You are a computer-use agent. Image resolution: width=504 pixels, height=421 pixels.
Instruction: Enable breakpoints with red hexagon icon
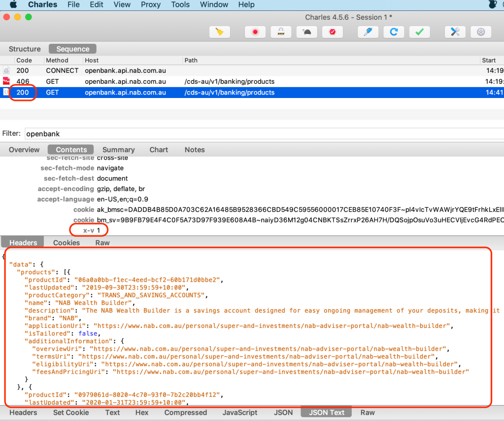(x=332, y=32)
